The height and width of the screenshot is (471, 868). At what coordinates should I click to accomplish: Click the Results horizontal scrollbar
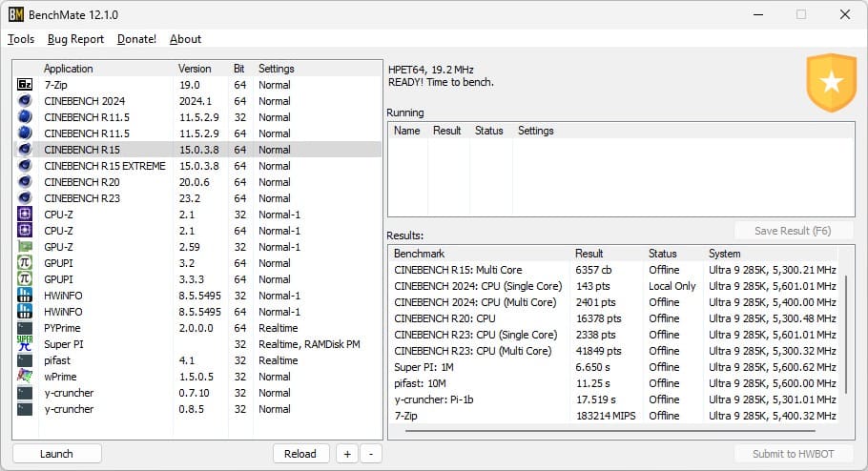pyautogui.click(x=610, y=431)
